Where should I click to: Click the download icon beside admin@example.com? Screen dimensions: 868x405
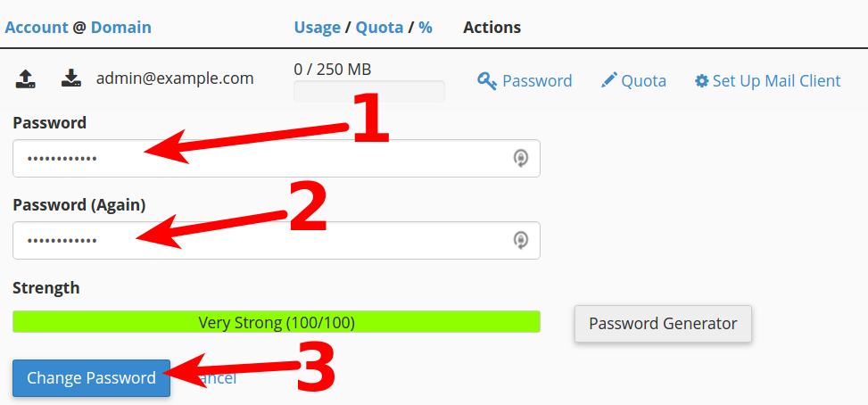71,79
